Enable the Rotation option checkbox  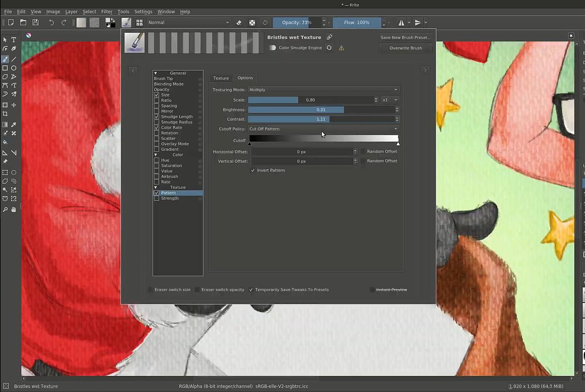click(157, 133)
